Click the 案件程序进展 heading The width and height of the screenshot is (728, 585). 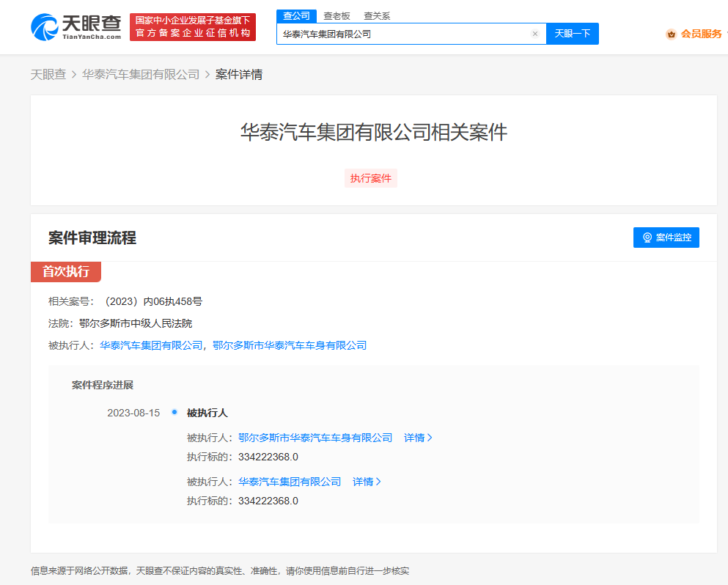click(x=103, y=385)
